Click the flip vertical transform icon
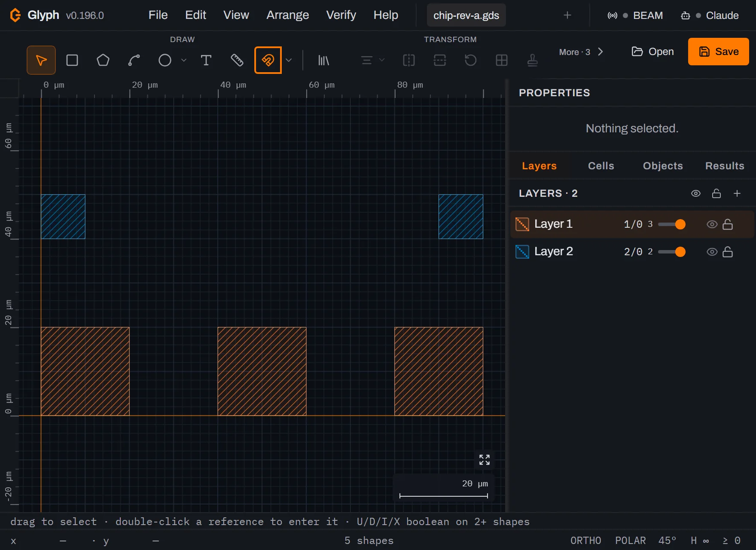This screenshot has width=756, height=550. pyautogui.click(x=440, y=60)
